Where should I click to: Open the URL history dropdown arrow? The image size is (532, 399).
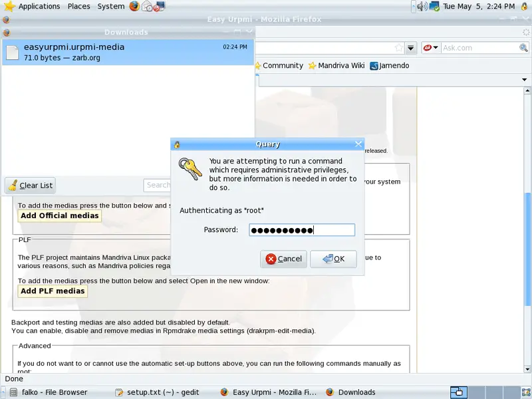(410, 48)
